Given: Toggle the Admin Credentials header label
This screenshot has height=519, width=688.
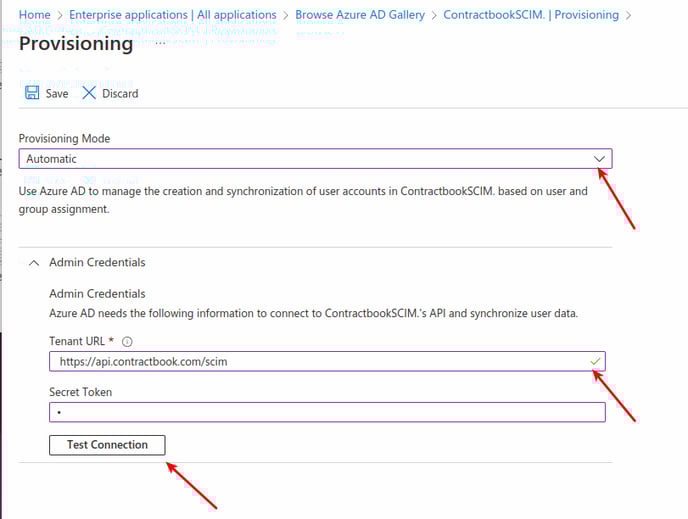Looking at the screenshot, I should (97, 263).
